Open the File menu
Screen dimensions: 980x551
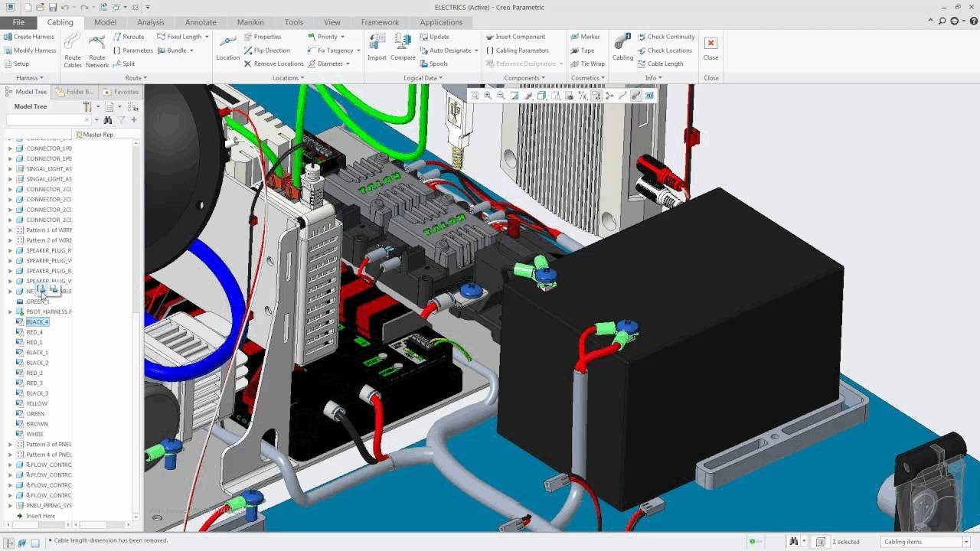[x=18, y=22]
